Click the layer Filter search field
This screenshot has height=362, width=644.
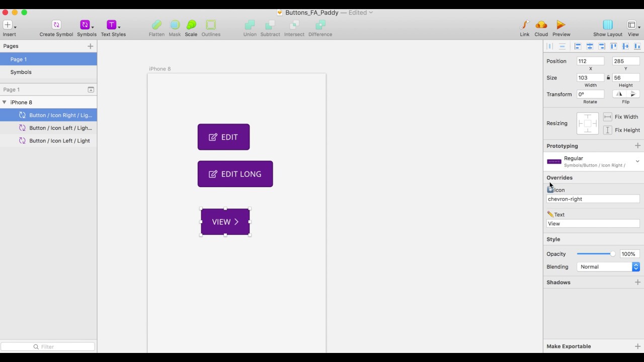[x=48, y=346]
